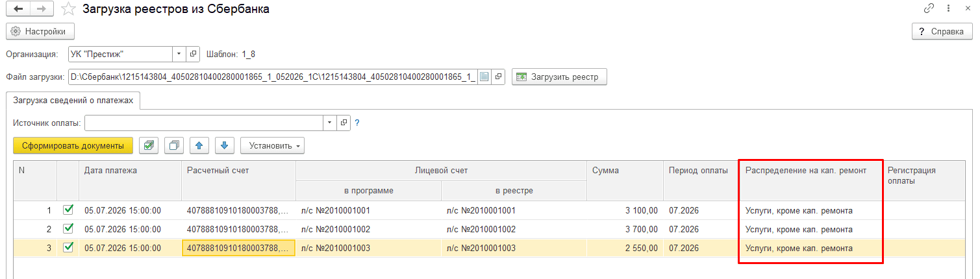This screenshot has height=279, width=980.
Task: Open the file selection icon for Файл загрузки
Action: coord(484,77)
